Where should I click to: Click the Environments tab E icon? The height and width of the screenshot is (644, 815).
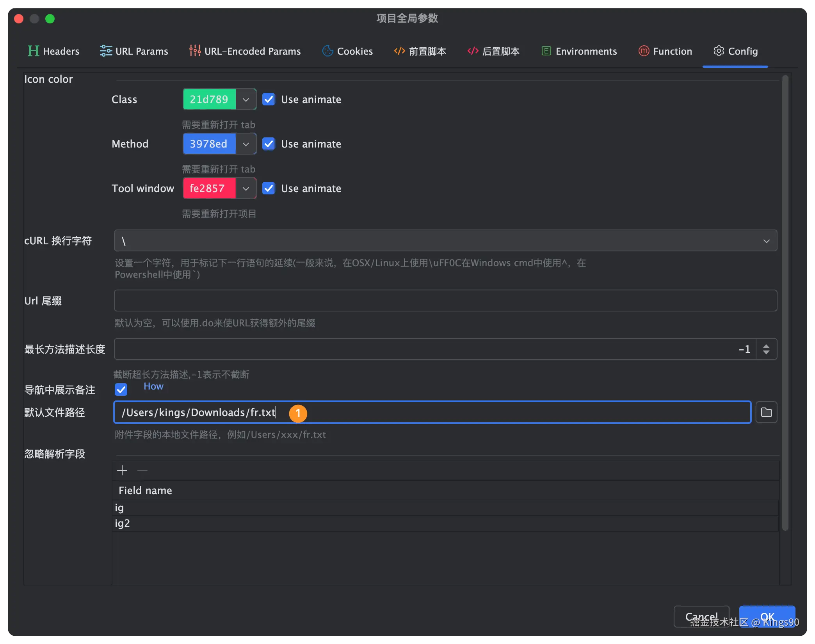tap(546, 51)
